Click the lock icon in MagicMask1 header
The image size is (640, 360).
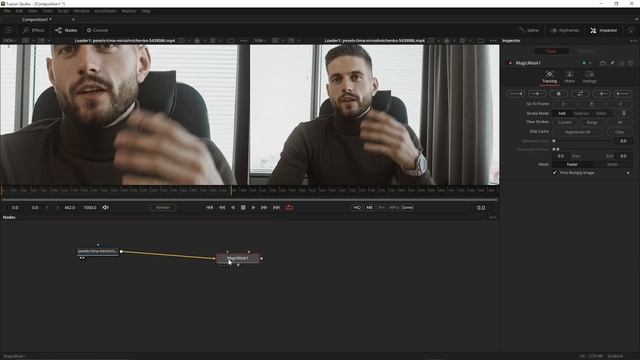pyautogui.click(x=622, y=63)
